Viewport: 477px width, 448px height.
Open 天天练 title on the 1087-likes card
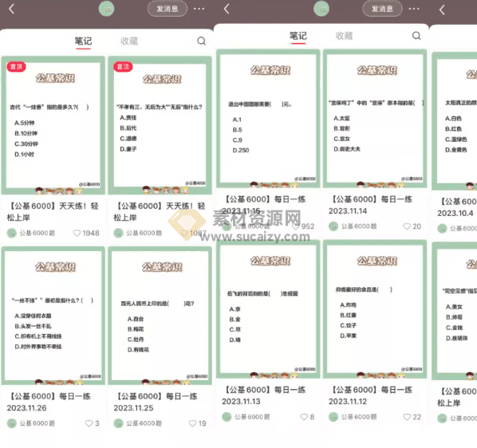tap(160, 212)
